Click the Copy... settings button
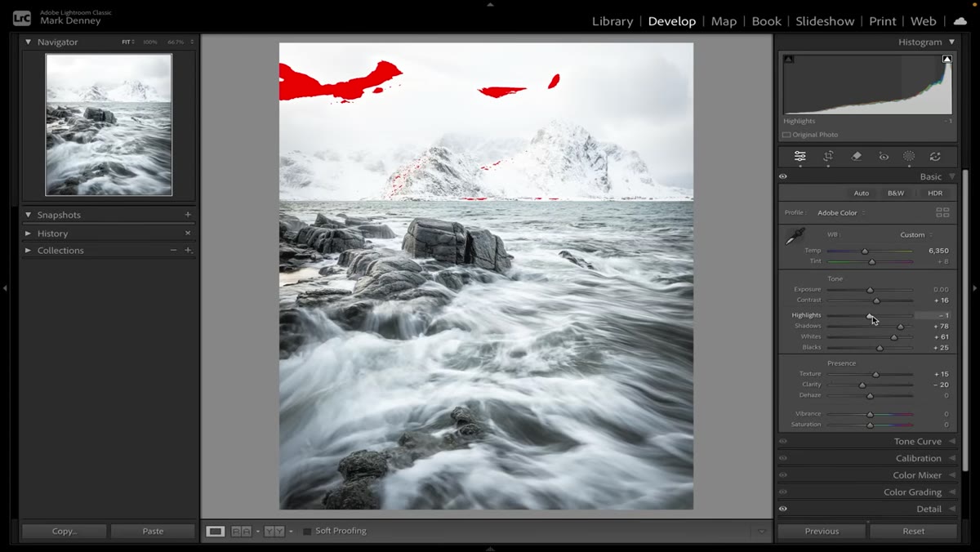 click(65, 531)
